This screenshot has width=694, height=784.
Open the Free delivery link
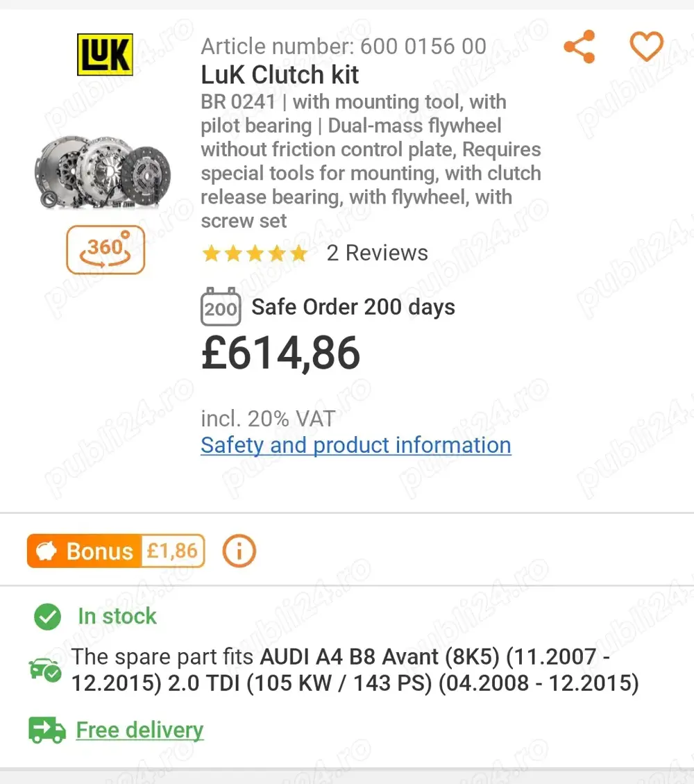coord(139,730)
